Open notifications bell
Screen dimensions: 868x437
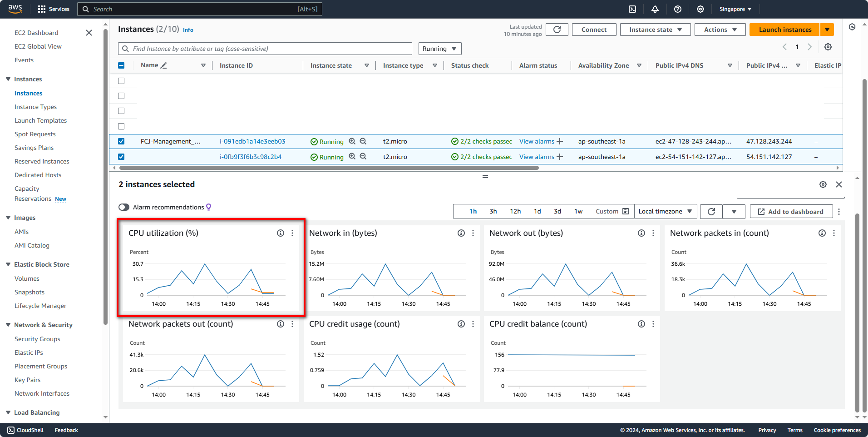[655, 9]
